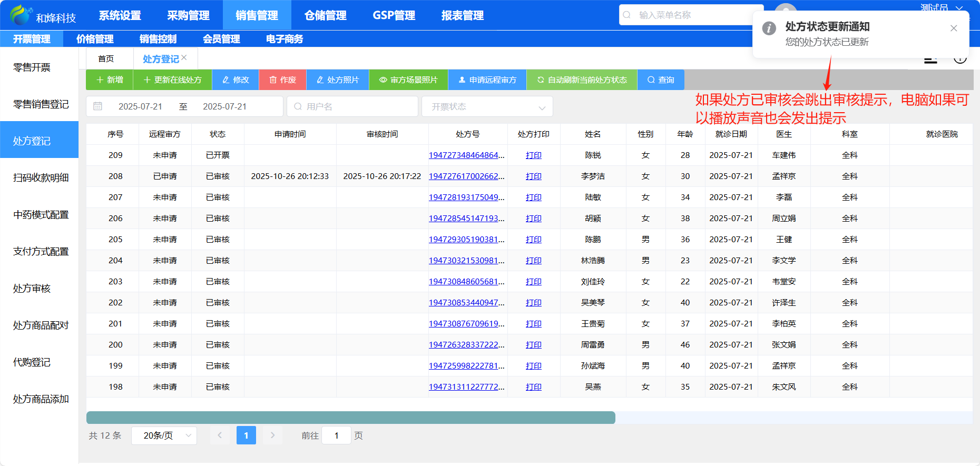Click the 修改 edit pencil button

[x=236, y=80]
